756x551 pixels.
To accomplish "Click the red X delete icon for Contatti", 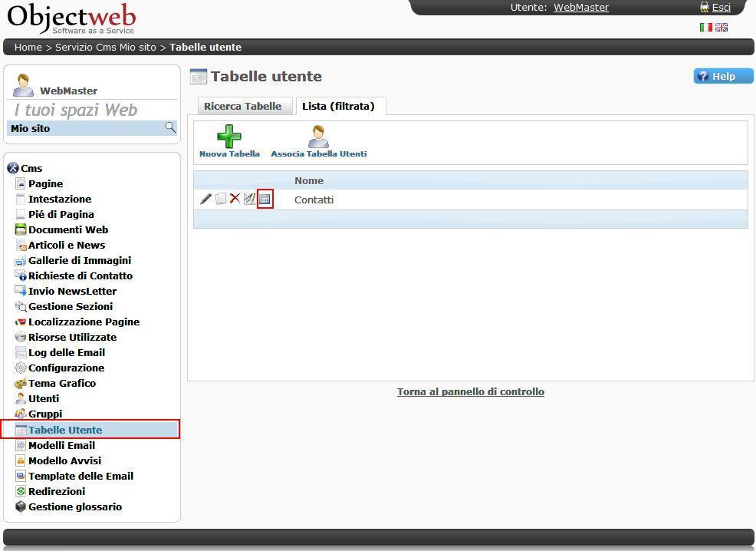I will coord(235,200).
